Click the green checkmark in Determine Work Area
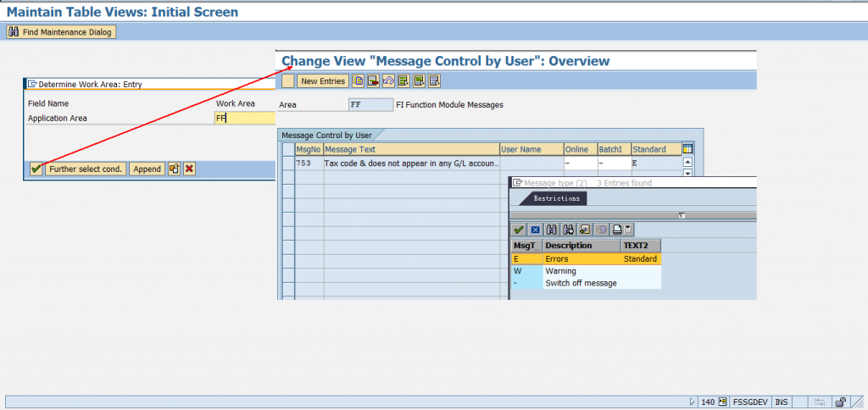Image resolution: width=868 pixels, height=410 pixels. [x=36, y=169]
